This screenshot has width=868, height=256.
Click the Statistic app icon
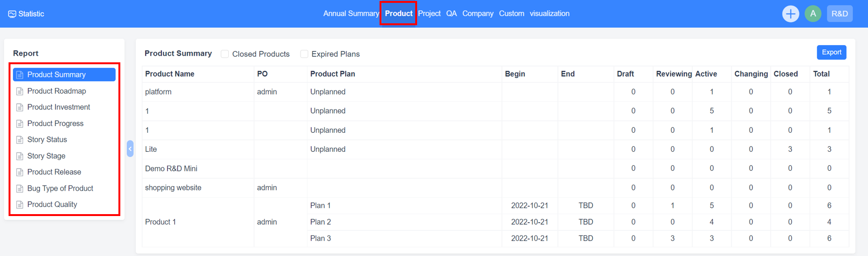click(x=12, y=14)
